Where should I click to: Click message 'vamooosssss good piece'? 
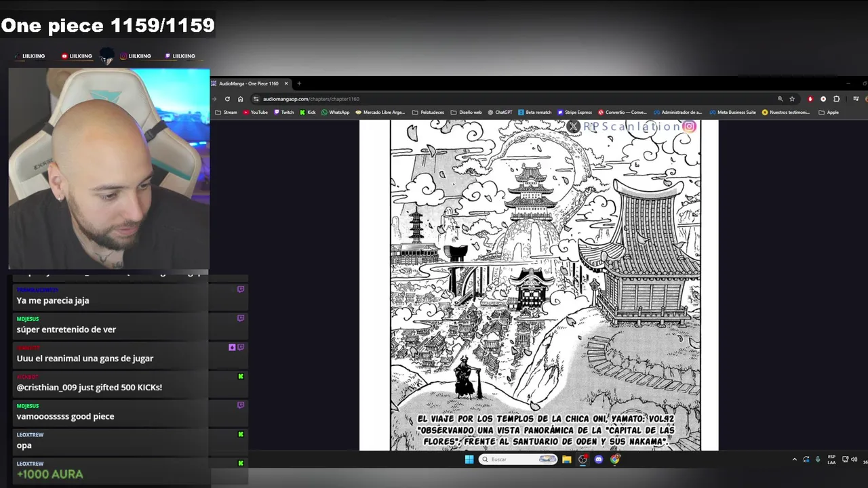click(x=65, y=416)
